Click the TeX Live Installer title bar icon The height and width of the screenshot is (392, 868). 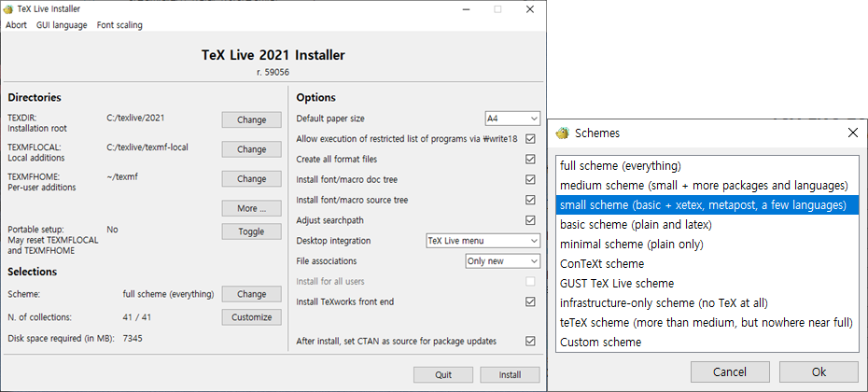point(7,9)
